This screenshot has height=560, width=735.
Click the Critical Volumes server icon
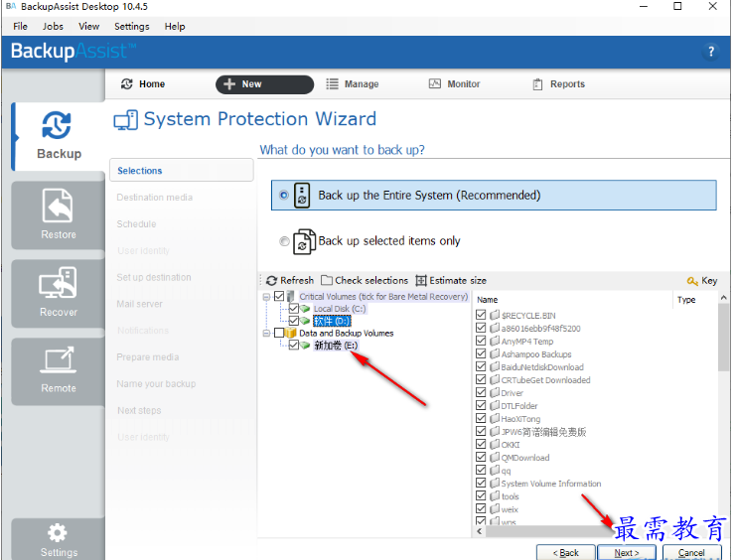click(x=291, y=296)
